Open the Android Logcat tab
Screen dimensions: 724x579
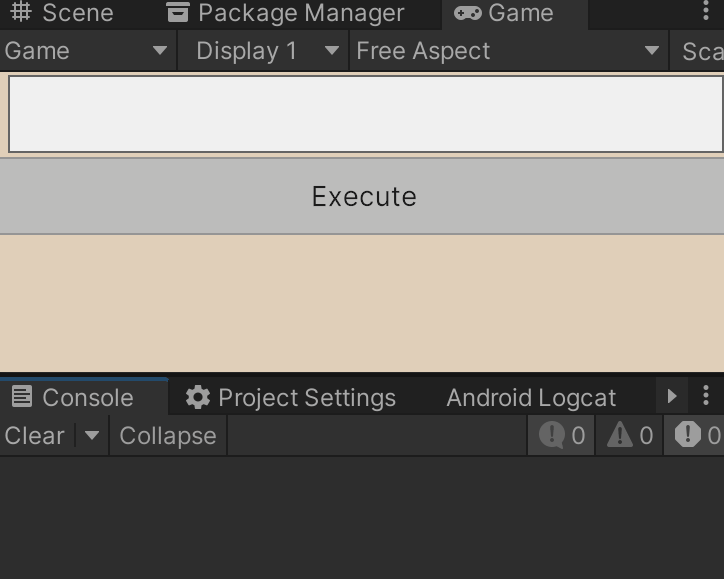click(531, 397)
